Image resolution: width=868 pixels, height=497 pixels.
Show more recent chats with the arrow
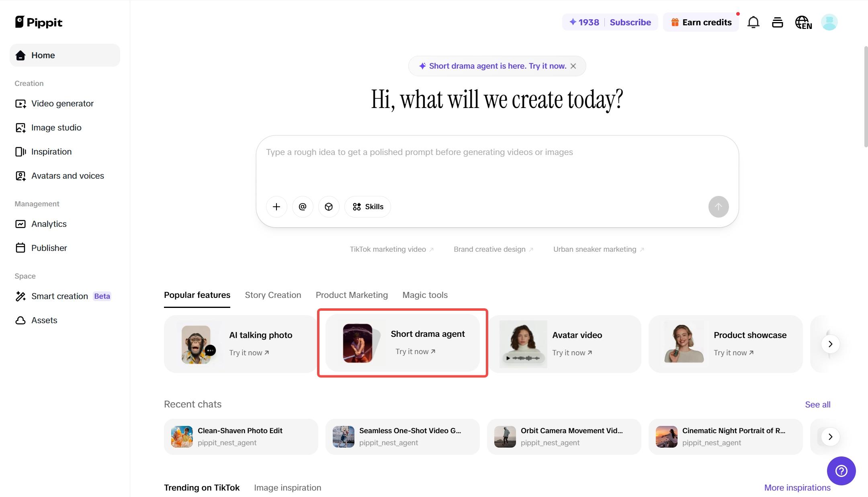pyautogui.click(x=830, y=437)
